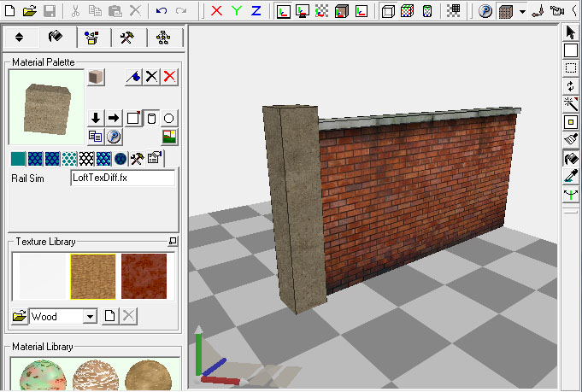Click the LoftTexDiff.fx shader field
Image resolution: width=582 pixels, height=392 pixels.
click(x=122, y=178)
